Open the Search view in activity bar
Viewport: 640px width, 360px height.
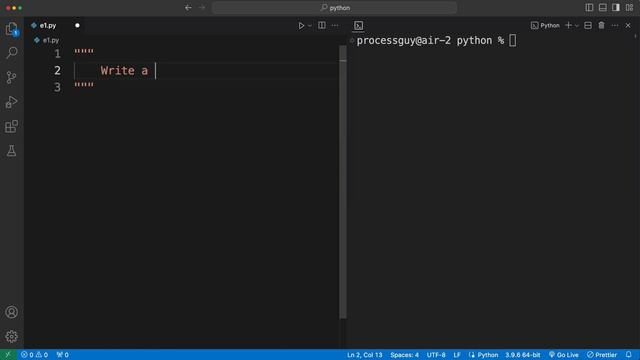[11, 53]
